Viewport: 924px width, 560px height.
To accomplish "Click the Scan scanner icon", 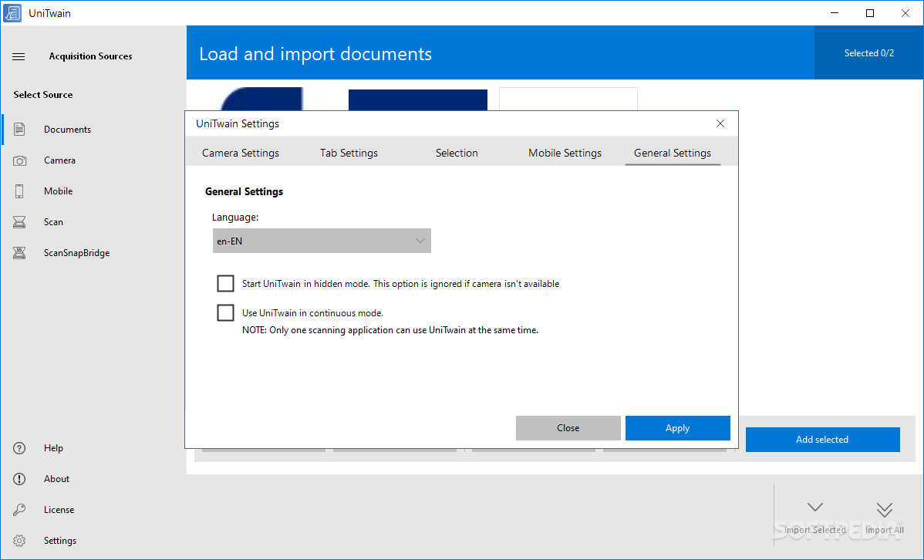I will tap(19, 221).
